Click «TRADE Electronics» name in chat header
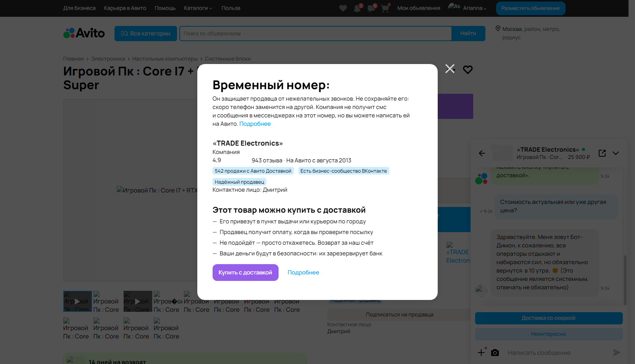 tap(548, 150)
